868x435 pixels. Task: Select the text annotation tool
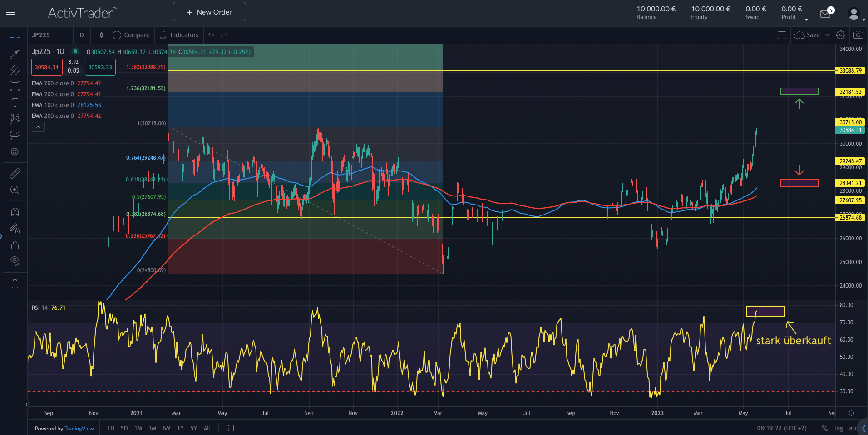[x=15, y=103]
